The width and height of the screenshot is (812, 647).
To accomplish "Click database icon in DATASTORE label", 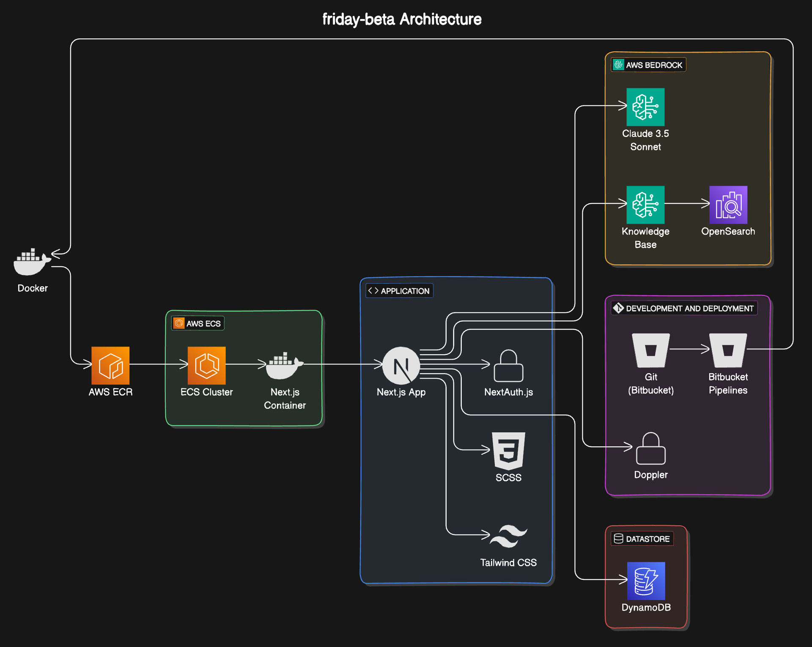I will (x=618, y=539).
